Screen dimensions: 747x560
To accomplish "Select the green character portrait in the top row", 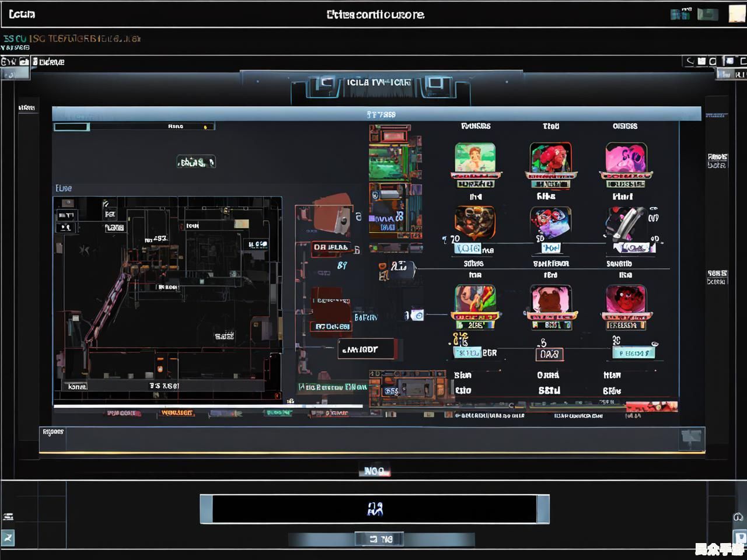I will point(475,159).
